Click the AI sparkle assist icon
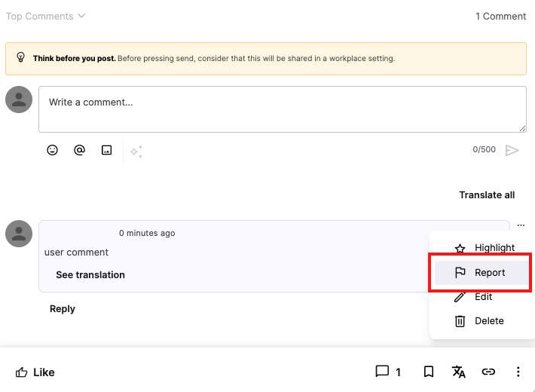Screen dimensions: 535x392 (136, 152)
